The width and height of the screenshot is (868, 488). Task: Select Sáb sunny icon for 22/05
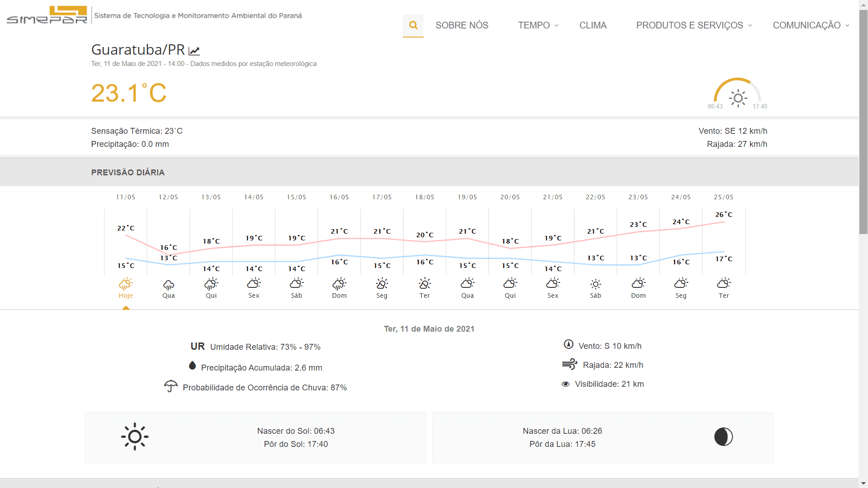596,284
